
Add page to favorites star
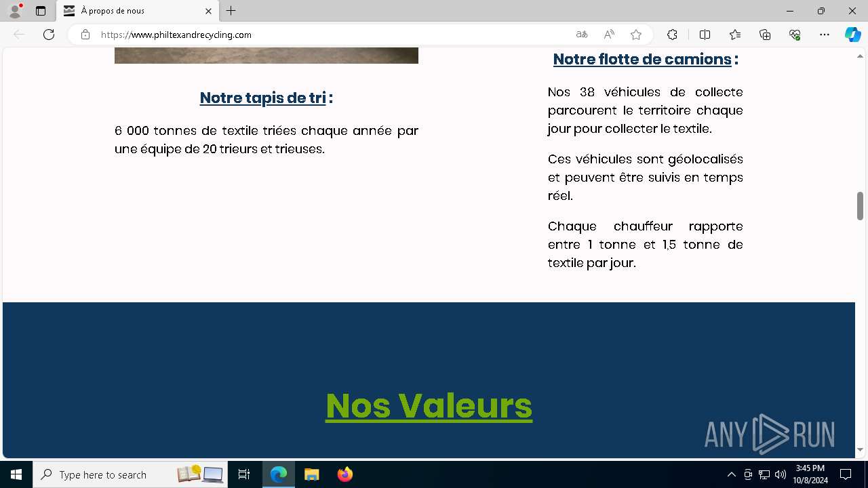[636, 35]
